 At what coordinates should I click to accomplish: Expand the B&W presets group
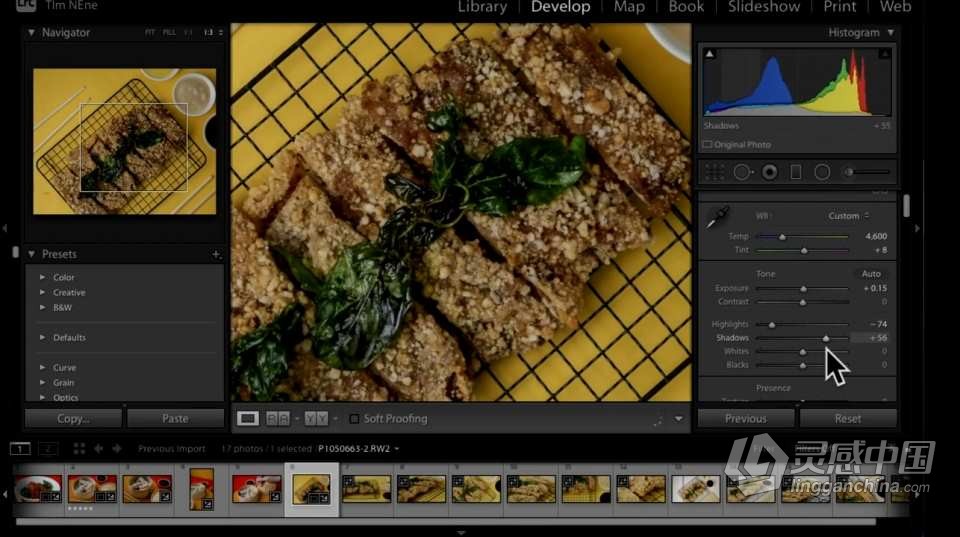coord(42,307)
